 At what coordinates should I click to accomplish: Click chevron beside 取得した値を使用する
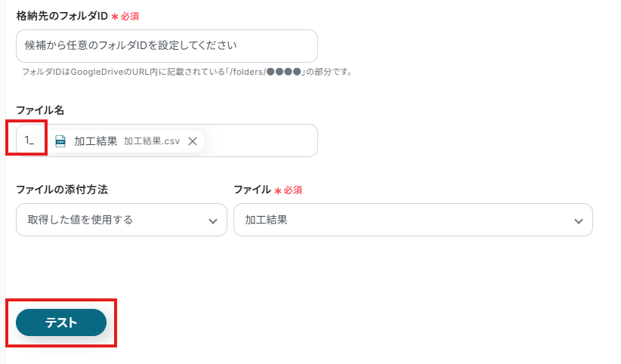[212, 221]
